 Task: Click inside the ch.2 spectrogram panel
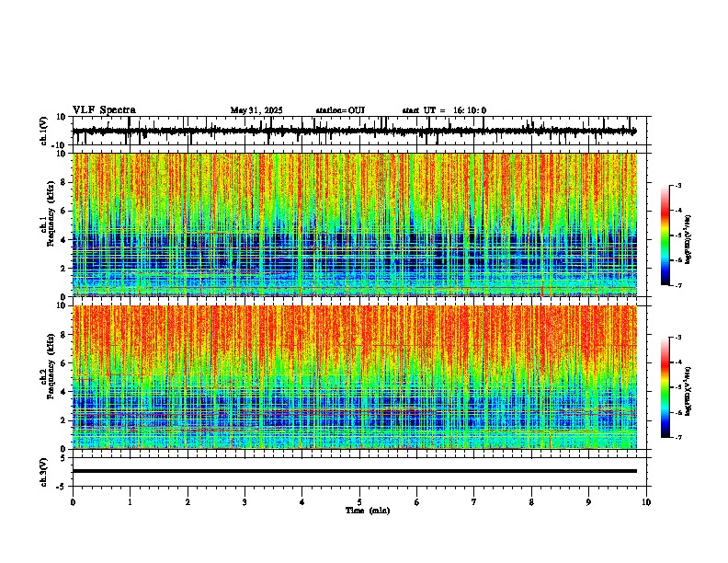[x=355, y=377]
